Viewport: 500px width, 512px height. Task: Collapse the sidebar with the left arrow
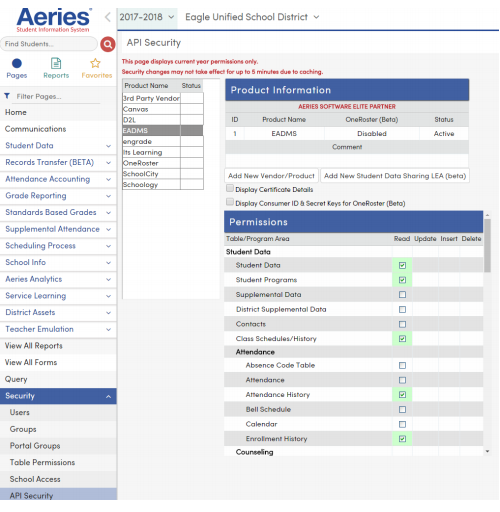pyautogui.click(x=107, y=17)
